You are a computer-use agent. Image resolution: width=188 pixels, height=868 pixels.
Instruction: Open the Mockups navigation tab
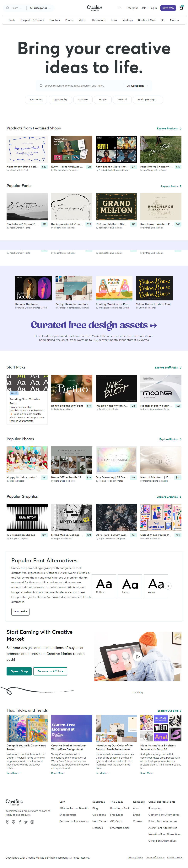click(x=127, y=20)
